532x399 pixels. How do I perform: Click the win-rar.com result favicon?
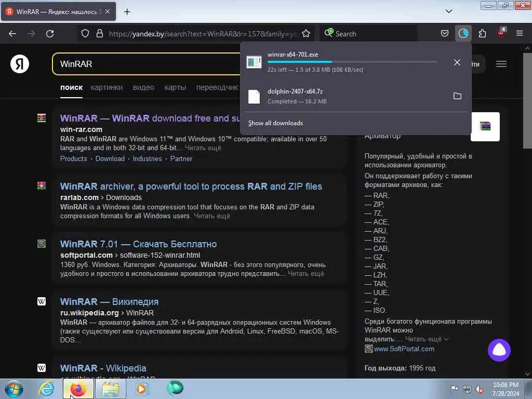42,118
